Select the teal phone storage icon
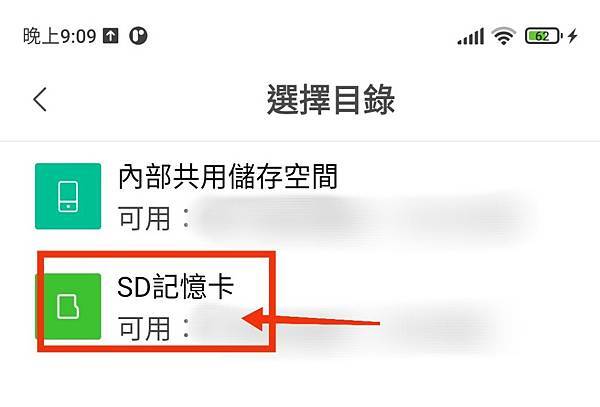Screen dimensions: 600x407 point(68,196)
